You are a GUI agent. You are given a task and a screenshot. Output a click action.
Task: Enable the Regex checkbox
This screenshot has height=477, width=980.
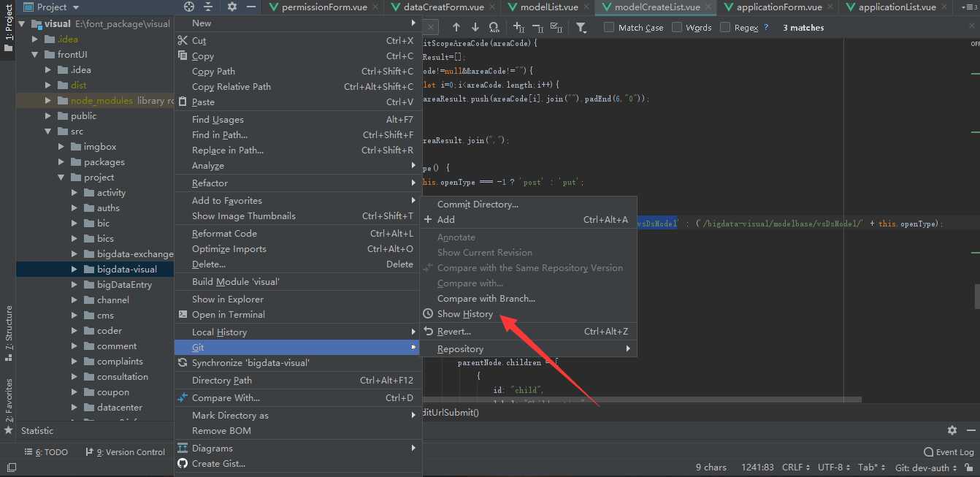coord(725,27)
